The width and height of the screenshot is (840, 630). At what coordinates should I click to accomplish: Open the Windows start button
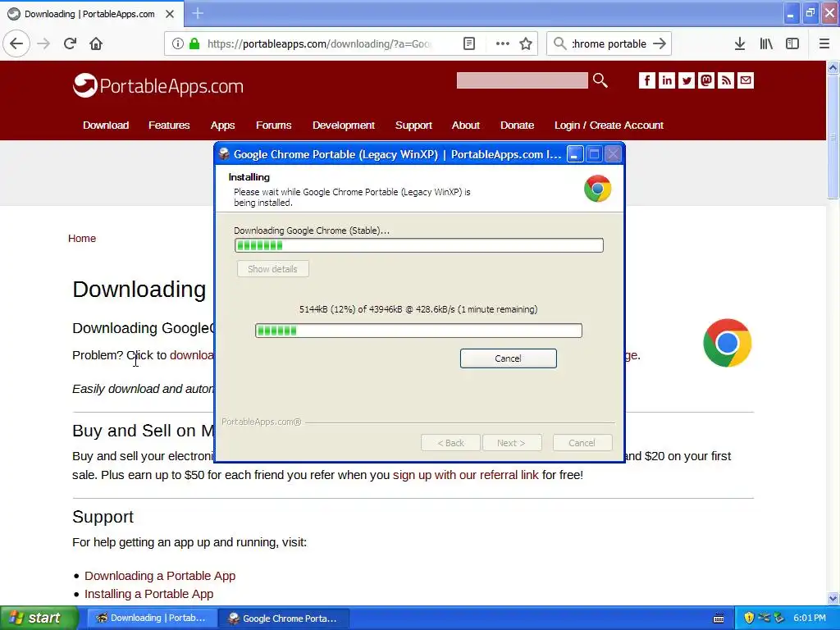click(x=38, y=618)
